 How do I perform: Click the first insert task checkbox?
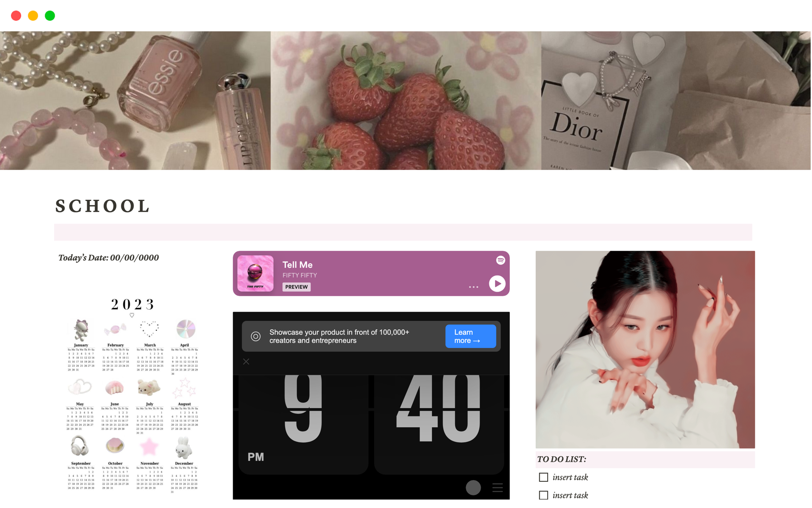tap(543, 477)
